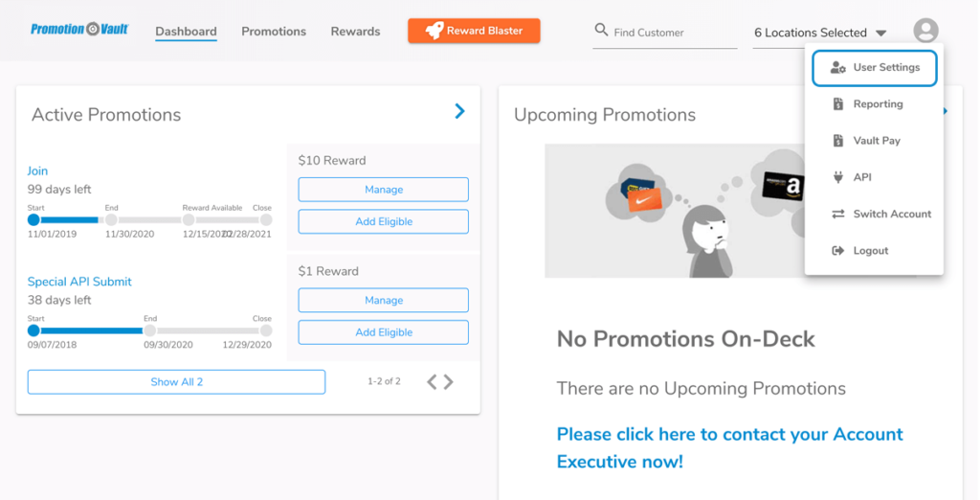Go to previous page of promotions

(x=432, y=382)
